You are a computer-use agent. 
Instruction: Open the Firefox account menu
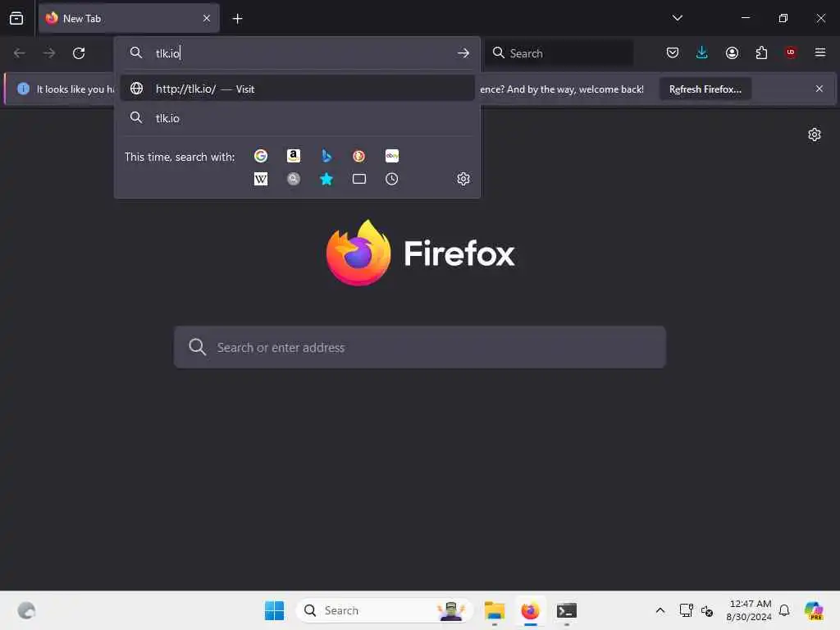[x=732, y=53]
